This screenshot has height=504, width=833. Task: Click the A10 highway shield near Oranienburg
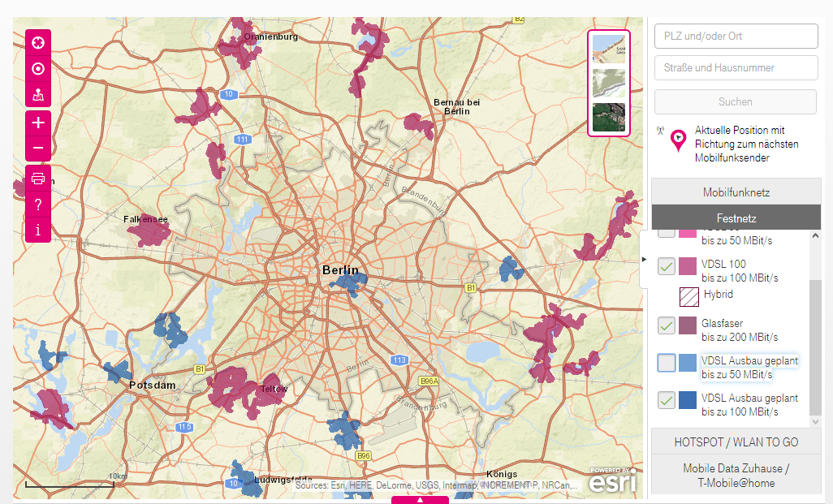coord(228,94)
